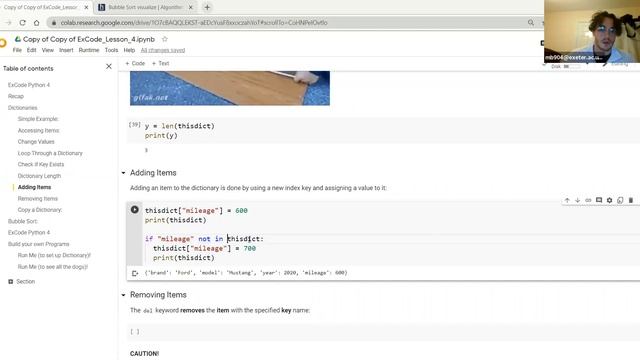Viewport: 640px width, 360px height.
Task: Close the Copy of Copy of ExCode_Lesson tab
Action: click(x=86, y=7)
